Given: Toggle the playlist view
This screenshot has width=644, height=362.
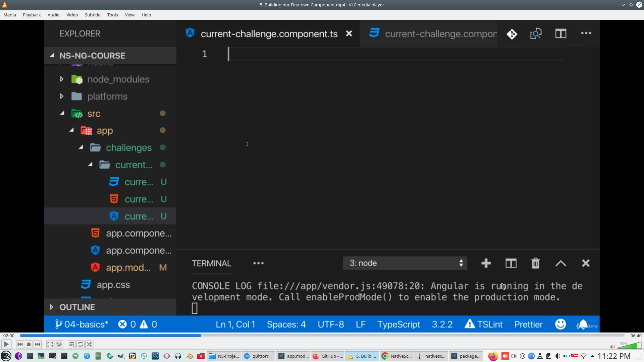Looking at the screenshot, I should [x=71, y=344].
